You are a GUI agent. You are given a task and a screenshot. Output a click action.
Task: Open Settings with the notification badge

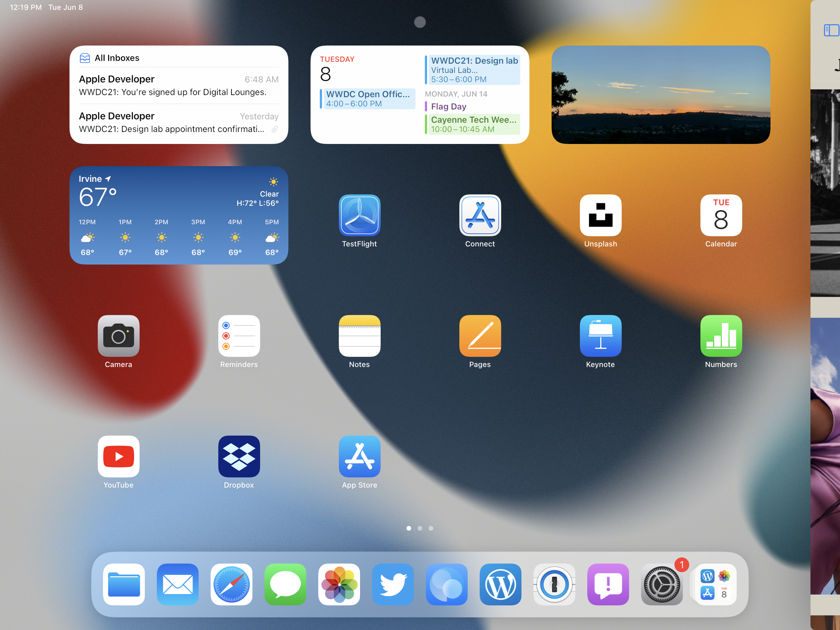click(662, 584)
